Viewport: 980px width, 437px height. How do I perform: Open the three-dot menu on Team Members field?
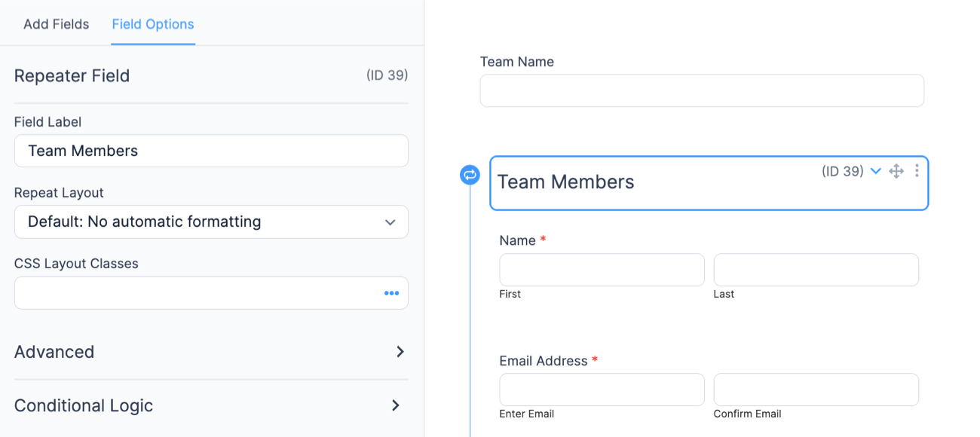coord(917,171)
